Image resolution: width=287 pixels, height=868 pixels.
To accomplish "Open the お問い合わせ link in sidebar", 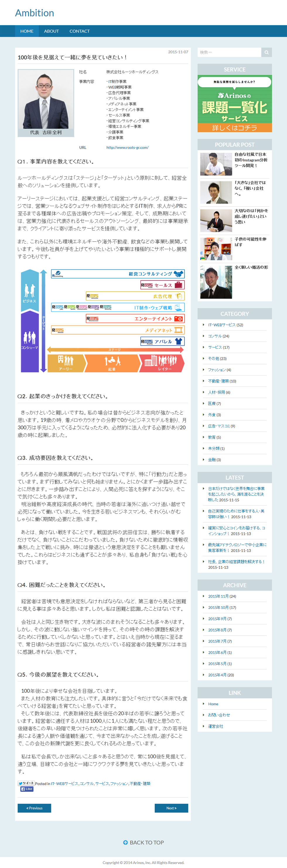I will [x=219, y=715].
